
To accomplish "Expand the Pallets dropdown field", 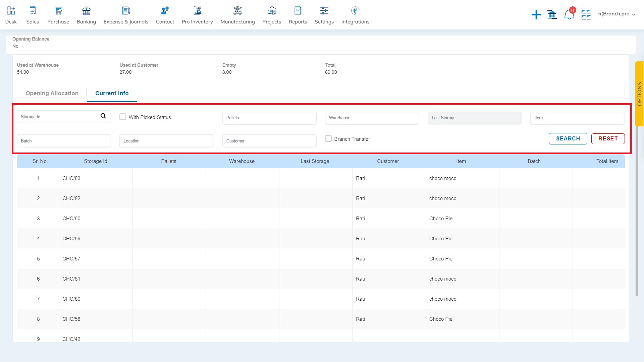I will (269, 118).
